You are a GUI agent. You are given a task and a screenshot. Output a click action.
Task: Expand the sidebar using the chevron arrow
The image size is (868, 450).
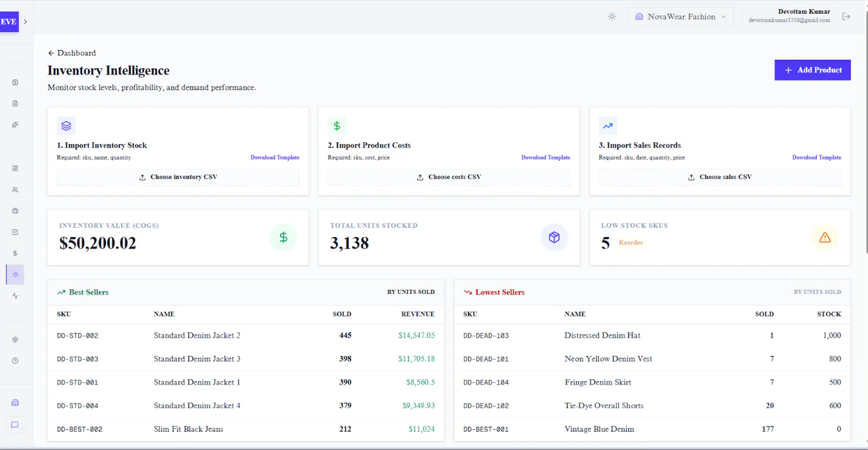(x=25, y=22)
